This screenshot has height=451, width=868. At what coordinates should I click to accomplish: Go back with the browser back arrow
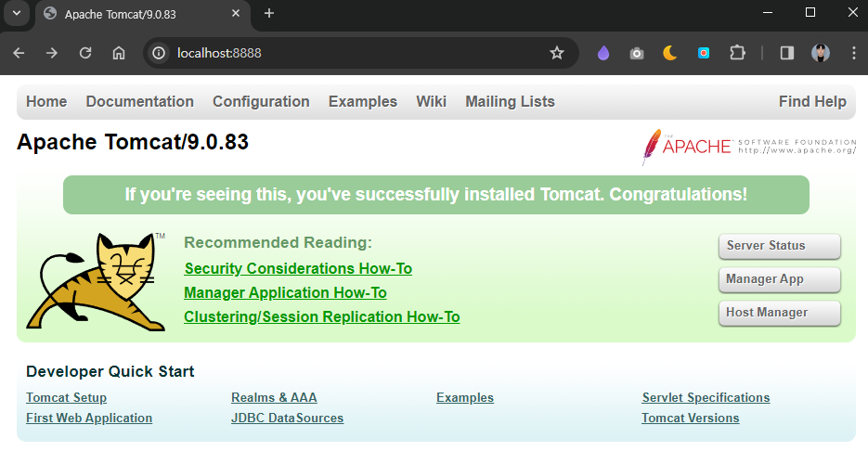coord(19,53)
